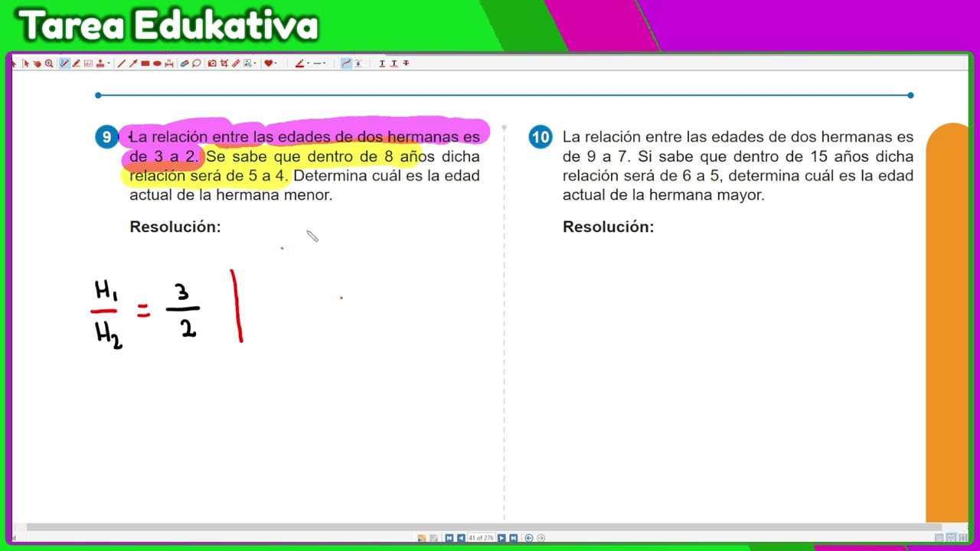Switch to single page layout view
Screen dimensions: 980x551
coord(939,538)
